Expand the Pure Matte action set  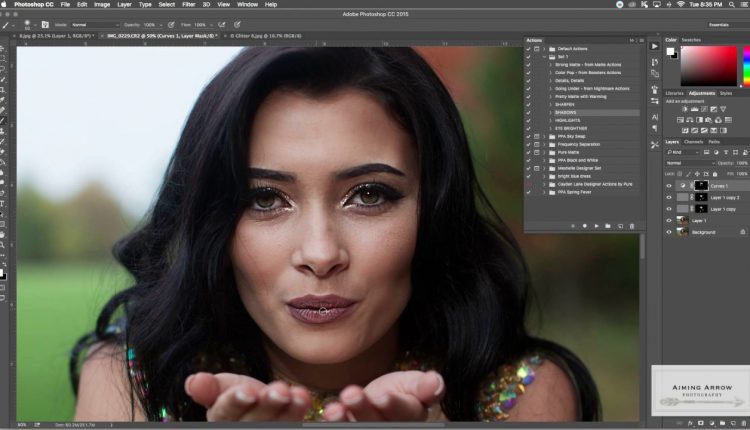[x=544, y=152]
